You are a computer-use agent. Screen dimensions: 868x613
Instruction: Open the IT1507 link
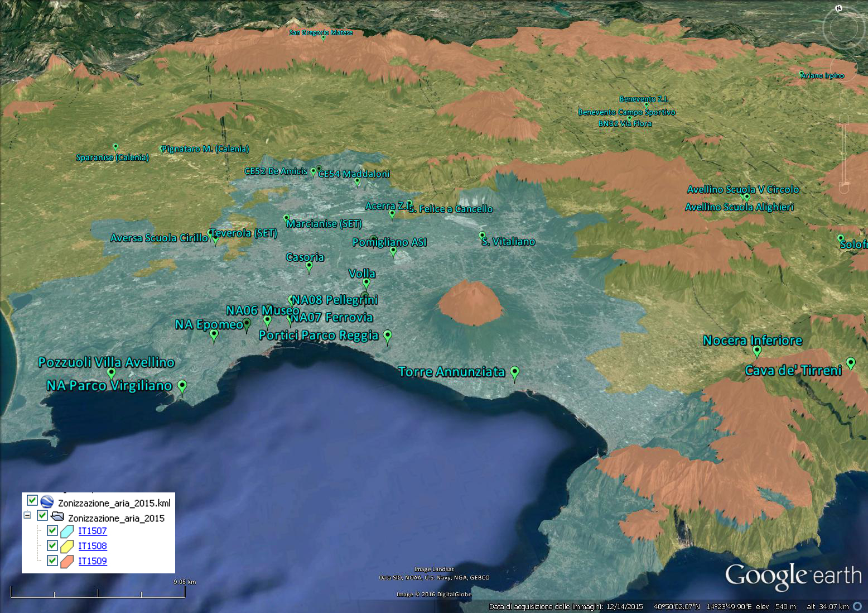pos(92,531)
